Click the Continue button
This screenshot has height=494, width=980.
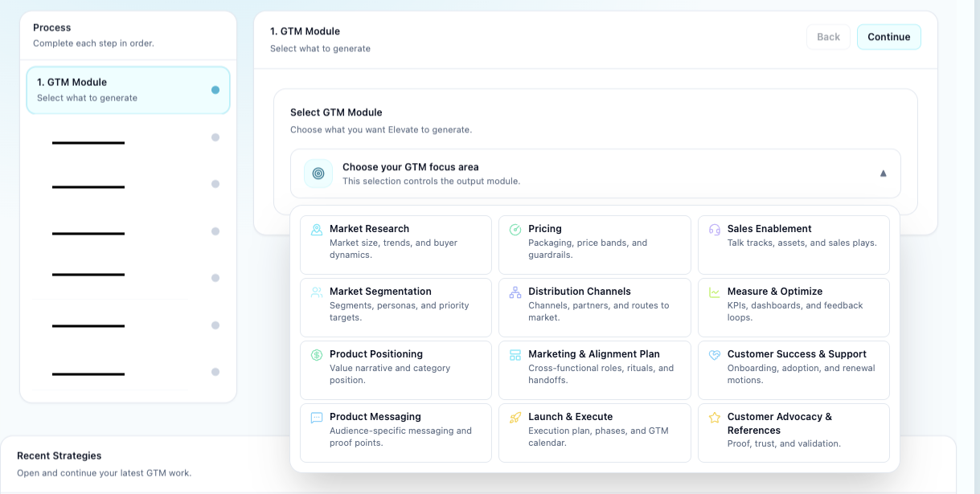click(x=888, y=37)
